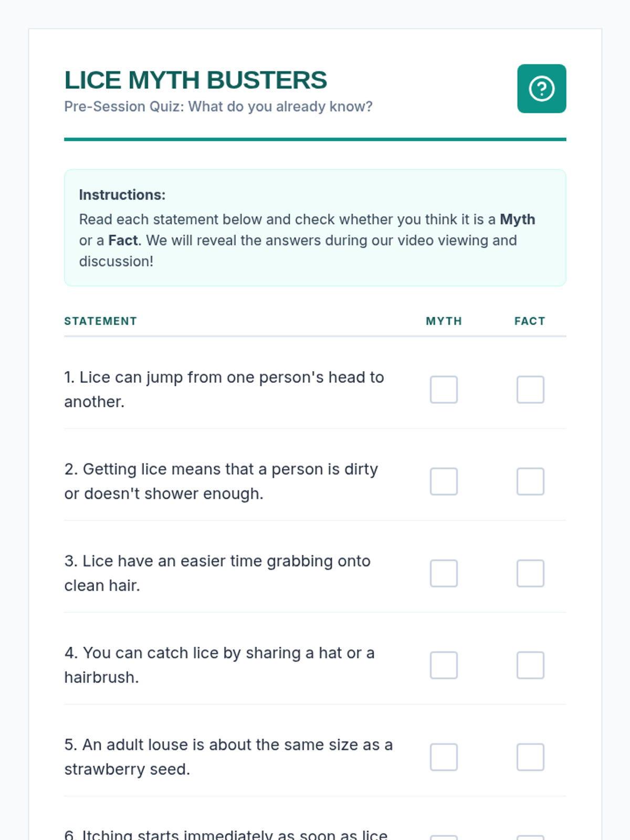The width and height of the screenshot is (630, 840).
Task: Click statement 1 about lice jumping
Action: 224,390
